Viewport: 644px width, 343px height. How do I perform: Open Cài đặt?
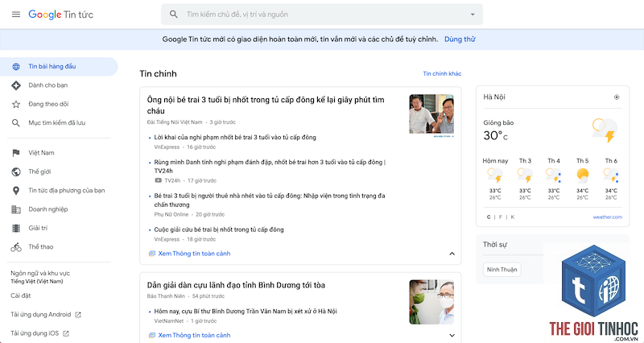pyautogui.click(x=21, y=295)
